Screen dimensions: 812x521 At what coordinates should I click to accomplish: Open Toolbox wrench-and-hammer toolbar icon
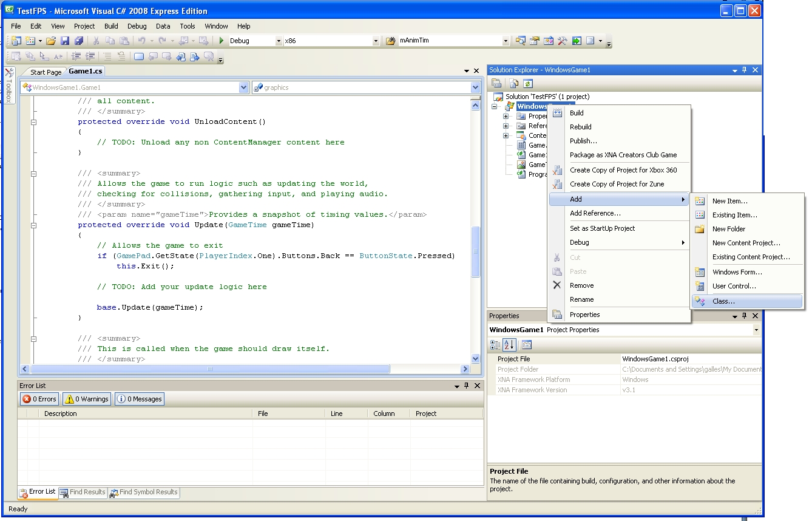point(563,41)
